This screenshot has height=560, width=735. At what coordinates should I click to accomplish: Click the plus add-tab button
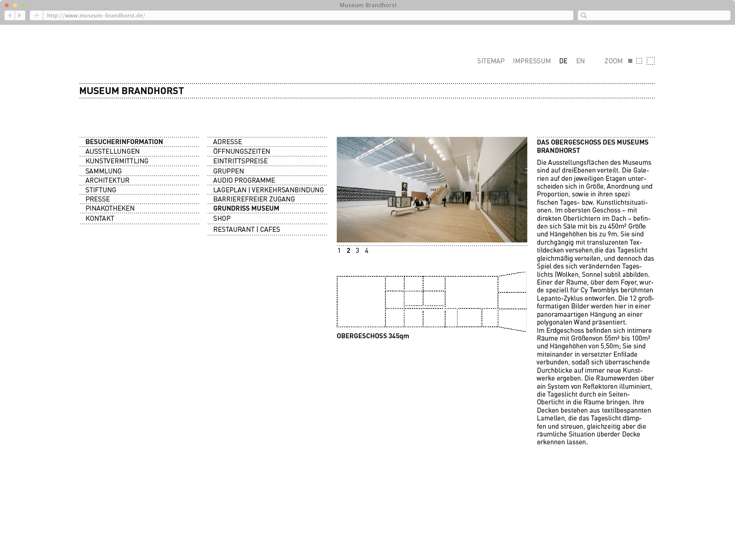point(36,16)
